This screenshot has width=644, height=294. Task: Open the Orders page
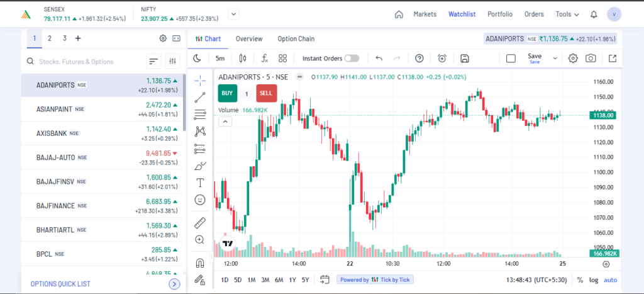tap(534, 14)
